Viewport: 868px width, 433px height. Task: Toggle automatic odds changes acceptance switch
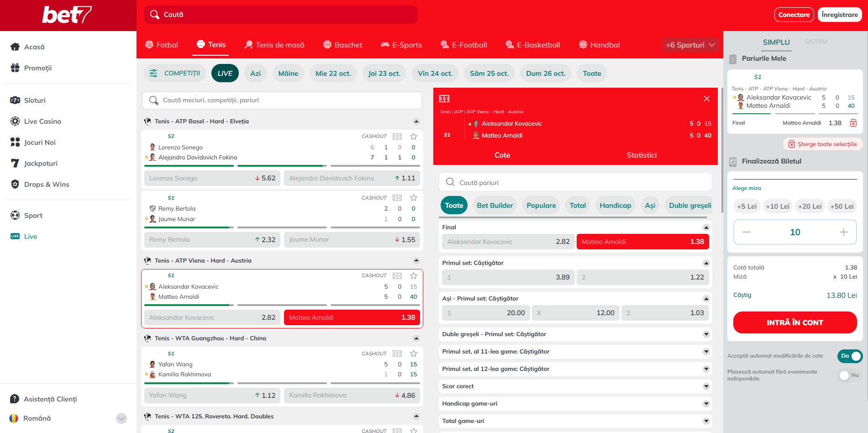(x=849, y=356)
